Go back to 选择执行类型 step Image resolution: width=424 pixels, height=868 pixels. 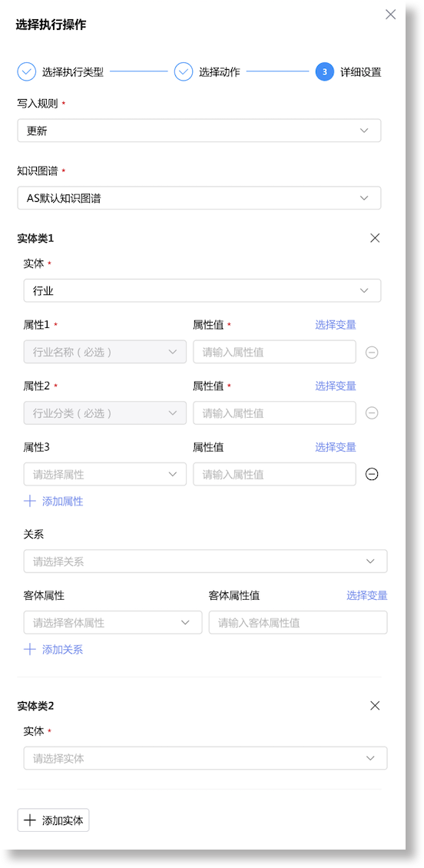click(61, 72)
